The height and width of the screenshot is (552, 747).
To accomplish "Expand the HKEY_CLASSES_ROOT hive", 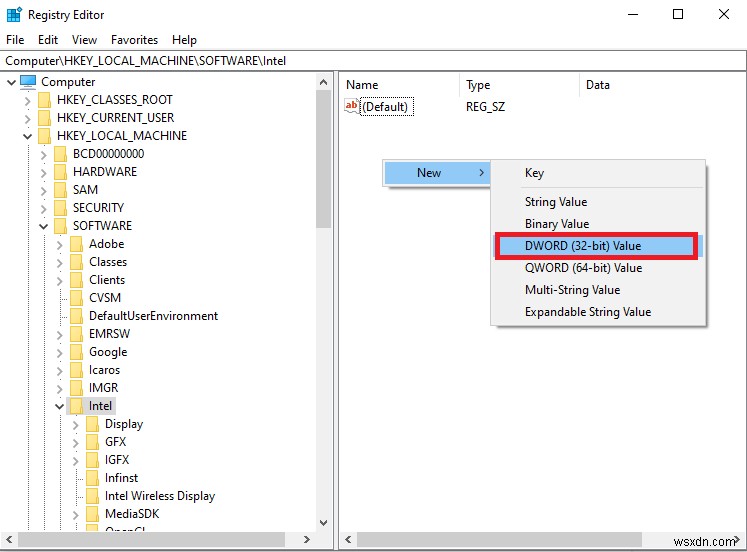I will click(x=28, y=101).
